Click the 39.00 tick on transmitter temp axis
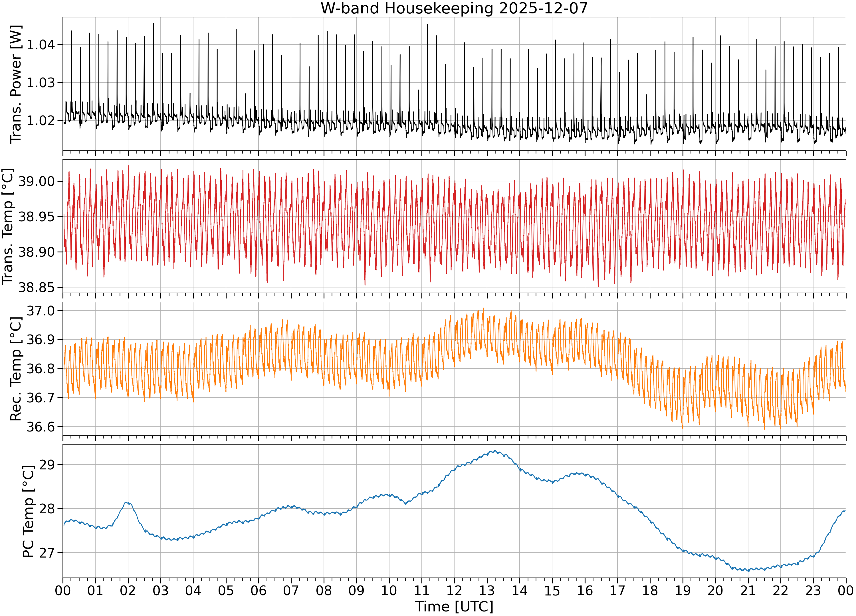The height and width of the screenshot is (616, 856). (37, 181)
